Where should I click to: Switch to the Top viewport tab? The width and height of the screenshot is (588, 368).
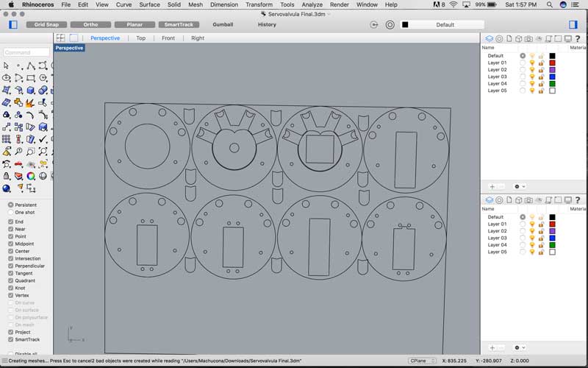[140, 38]
